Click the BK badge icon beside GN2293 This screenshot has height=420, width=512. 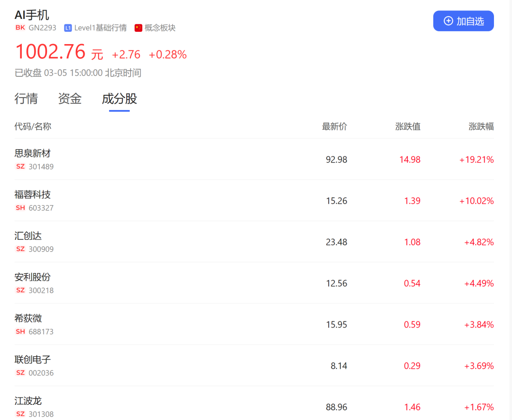[20, 28]
